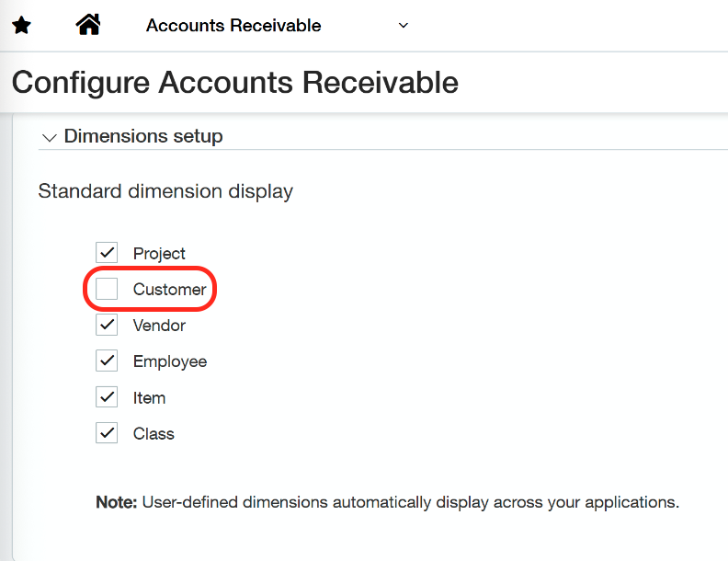Viewport: 728px width, 561px height.
Task: Click the Customer label text
Action: (x=169, y=290)
